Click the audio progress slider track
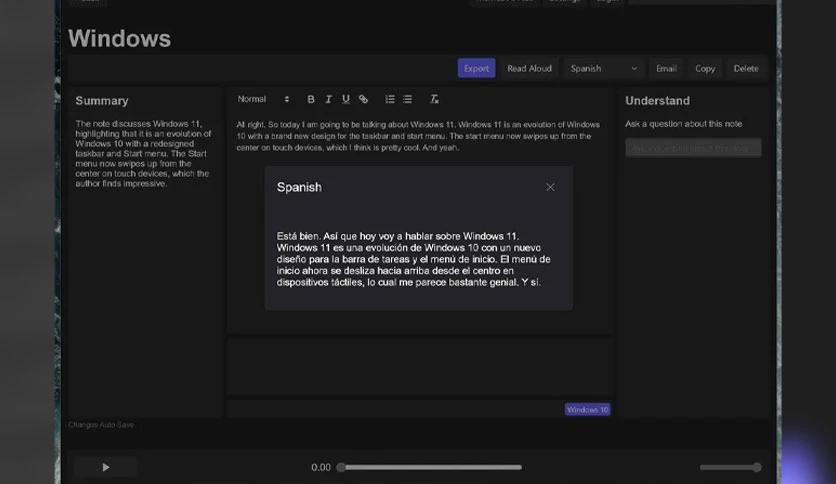836x484 pixels. tap(431, 467)
